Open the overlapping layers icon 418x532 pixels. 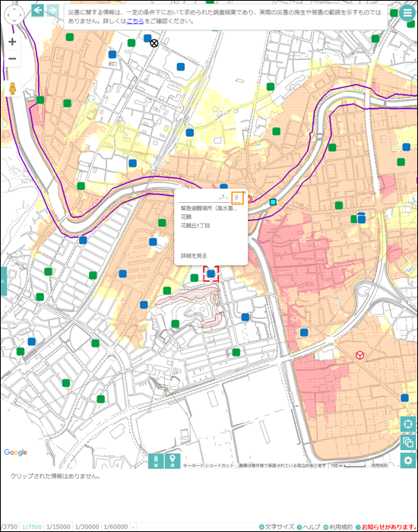point(408,442)
